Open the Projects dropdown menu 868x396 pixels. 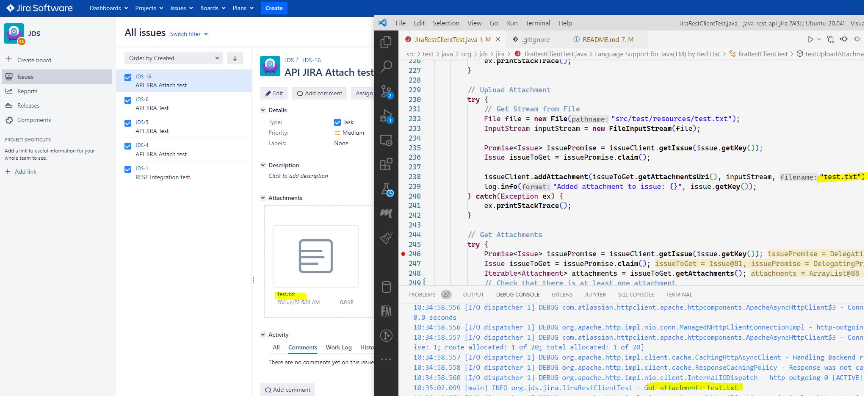(x=149, y=8)
